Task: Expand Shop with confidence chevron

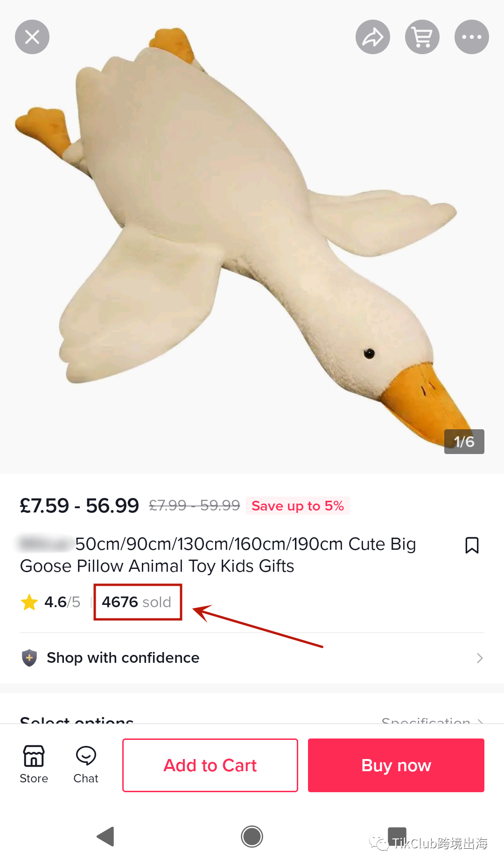Action: coord(480,658)
